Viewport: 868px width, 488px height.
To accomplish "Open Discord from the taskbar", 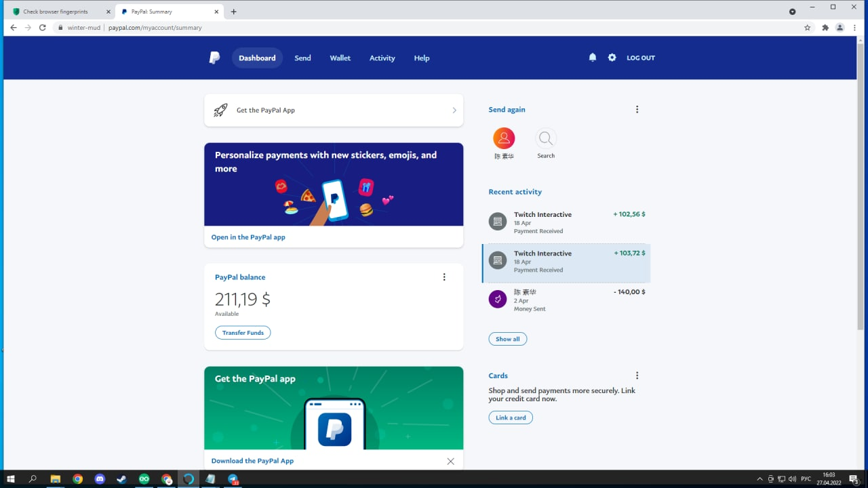I will click(x=100, y=479).
